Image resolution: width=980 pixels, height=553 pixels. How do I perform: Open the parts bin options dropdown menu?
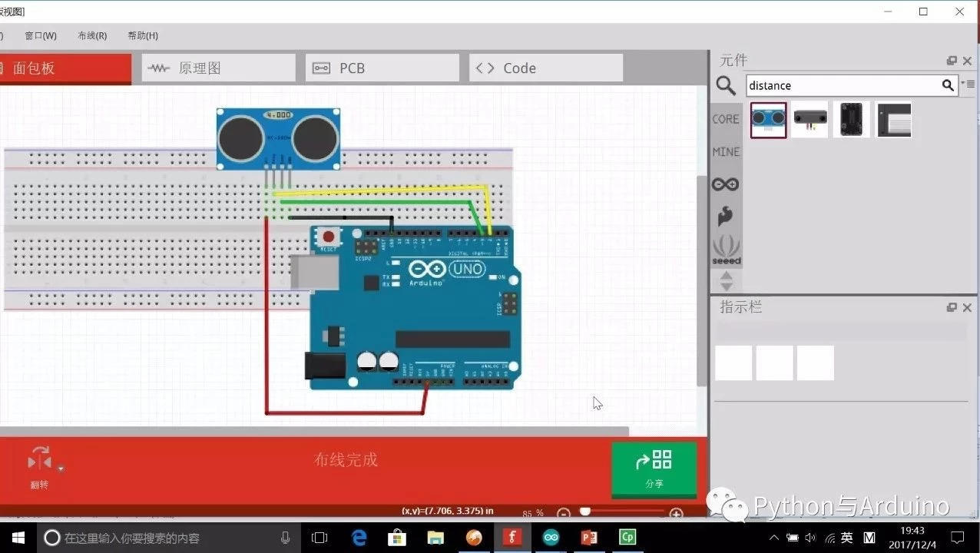click(x=967, y=84)
